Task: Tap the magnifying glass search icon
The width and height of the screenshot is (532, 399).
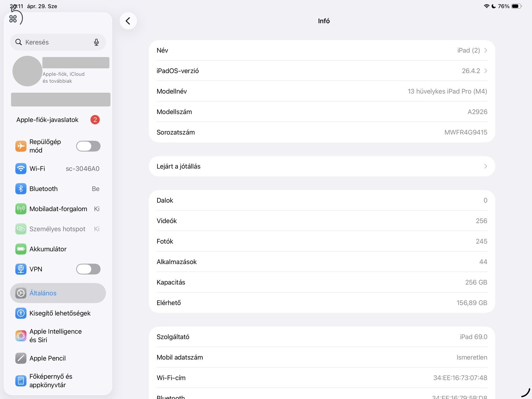Action: coord(19,42)
